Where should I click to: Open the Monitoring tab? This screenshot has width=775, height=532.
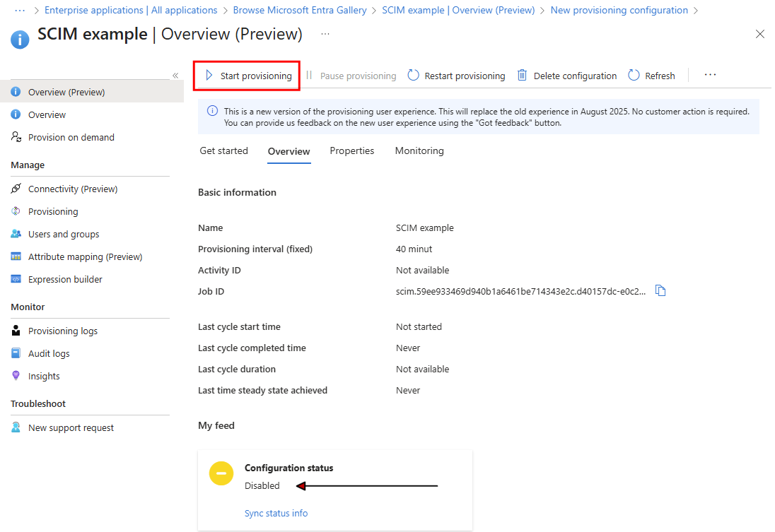(x=419, y=150)
